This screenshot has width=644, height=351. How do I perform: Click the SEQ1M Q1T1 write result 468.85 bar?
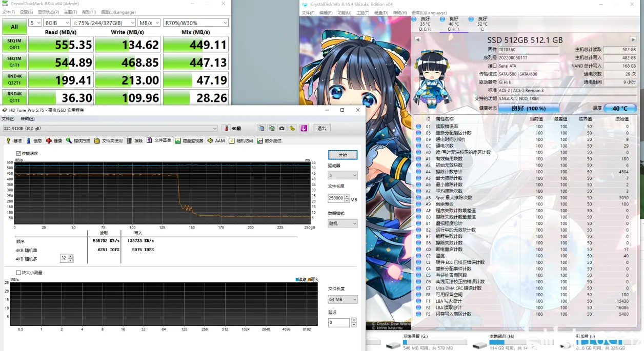point(128,62)
